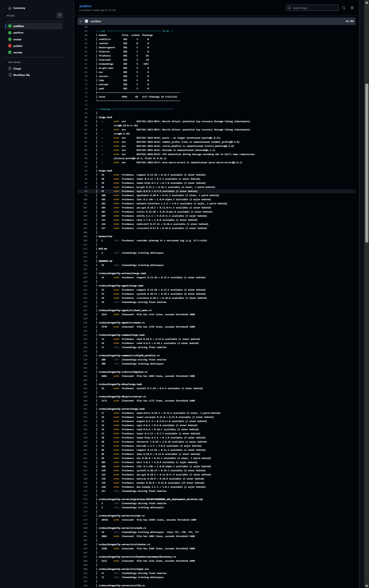The height and width of the screenshot is (588, 369).
Task: Click the Workflow file icon
Action: tap(10, 75)
